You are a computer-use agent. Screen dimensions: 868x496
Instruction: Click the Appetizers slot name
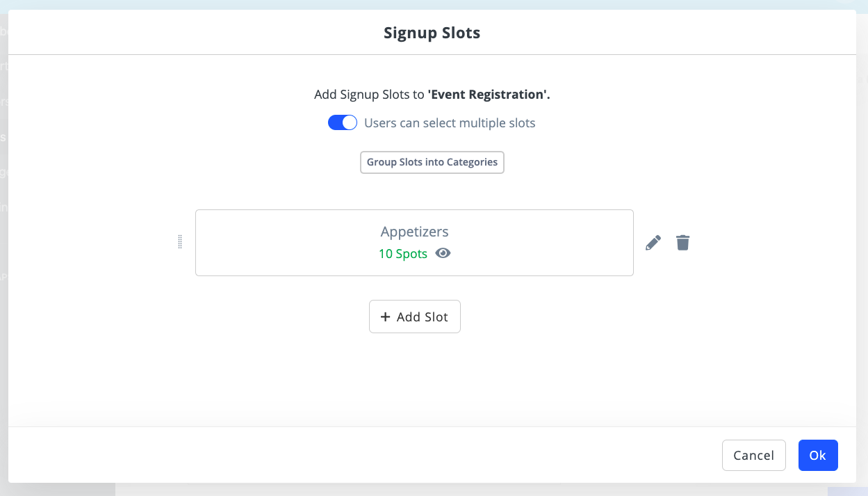[x=415, y=232]
